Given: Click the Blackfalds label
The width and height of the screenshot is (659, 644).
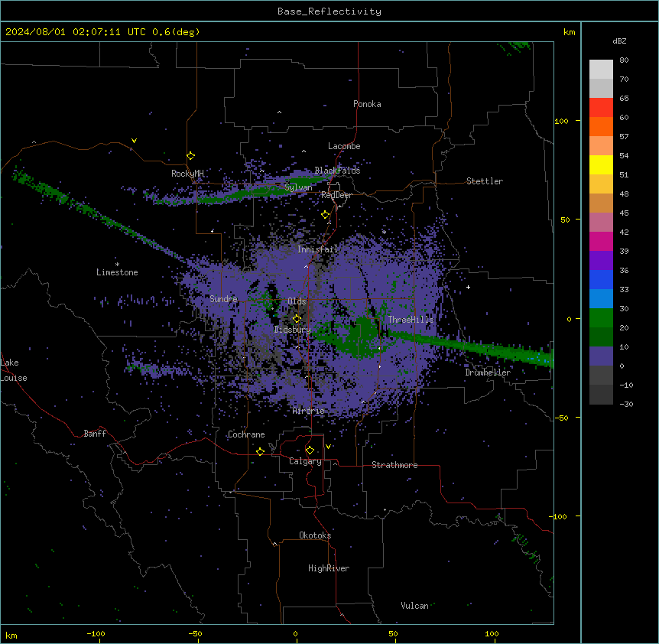Looking at the screenshot, I should pyautogui.click(x=337, y=171).
